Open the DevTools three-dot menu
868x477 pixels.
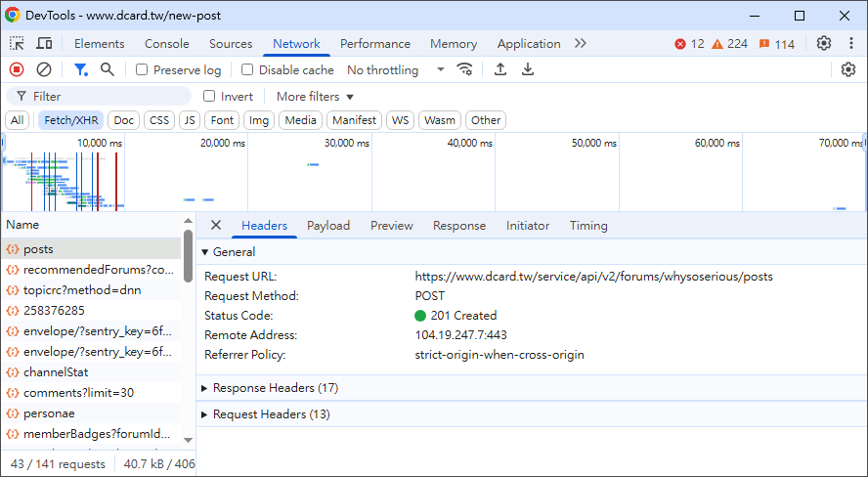[x=851, y=43]
